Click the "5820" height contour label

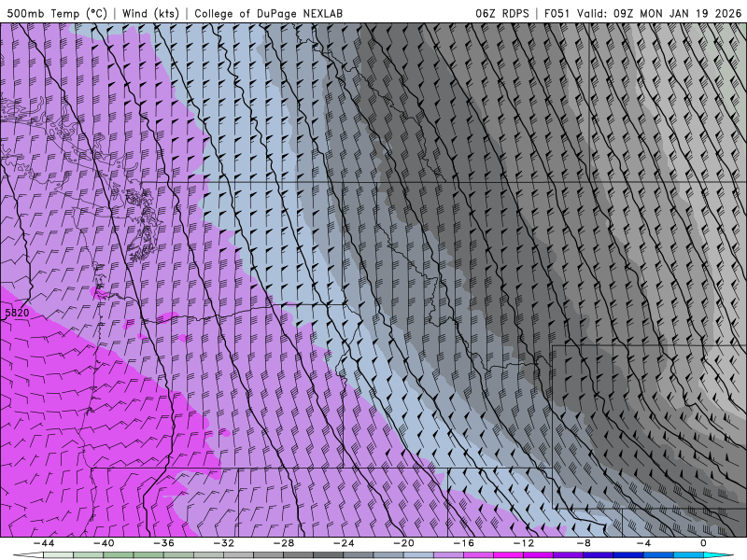click(x=17, y=313)
